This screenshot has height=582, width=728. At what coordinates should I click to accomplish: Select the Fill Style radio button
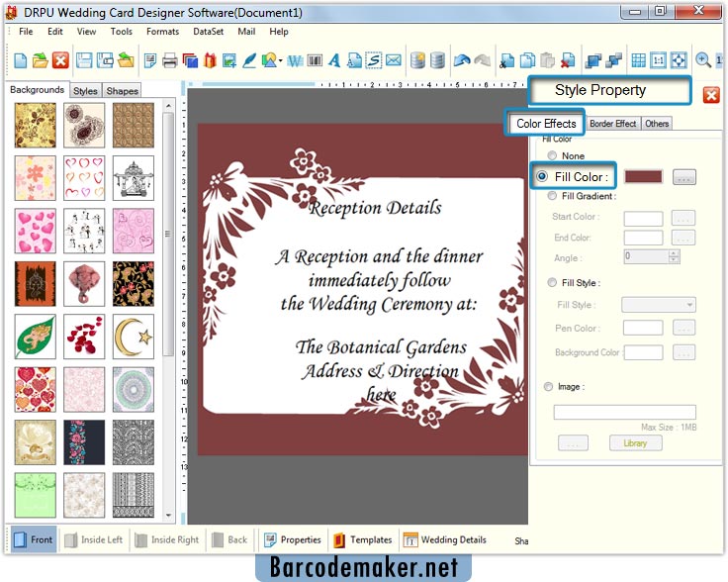[x=552, y=282]
